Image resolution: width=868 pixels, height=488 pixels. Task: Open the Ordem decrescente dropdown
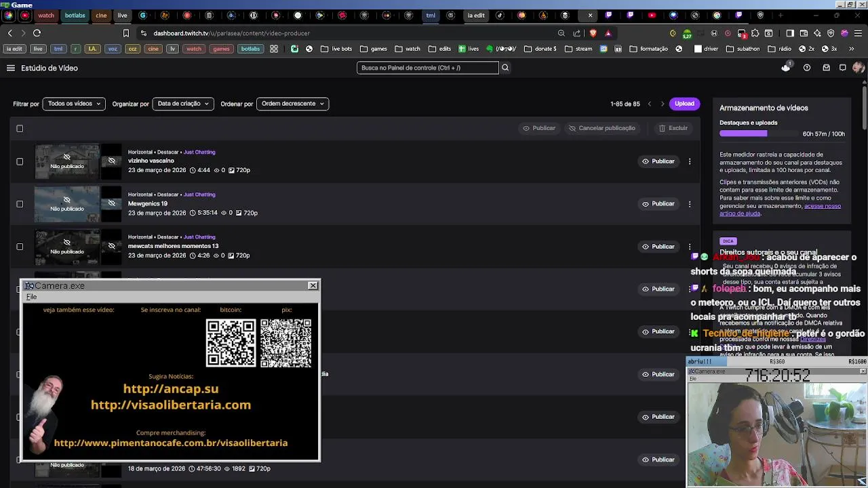pyautogui.click(x=292, y=104)
